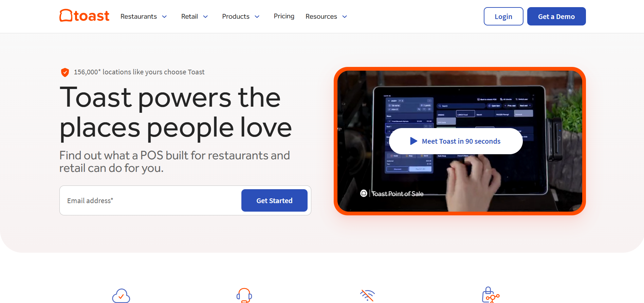Click the cloud checkmark icon
644x303 pixels.
[121, 296]
